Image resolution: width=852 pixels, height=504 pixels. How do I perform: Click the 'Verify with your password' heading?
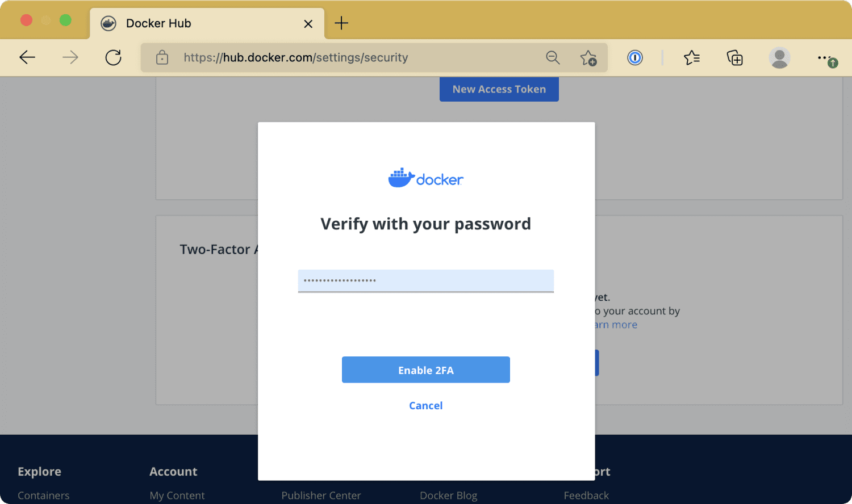425,224
